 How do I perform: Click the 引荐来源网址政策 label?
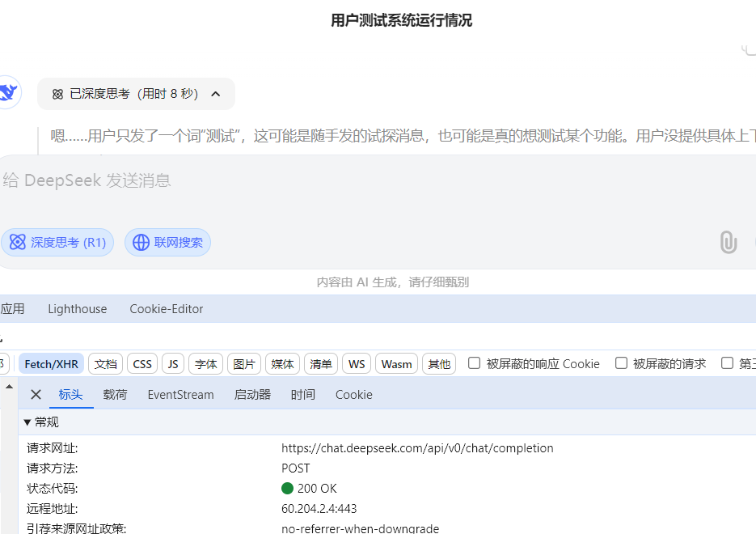(77, 528)
